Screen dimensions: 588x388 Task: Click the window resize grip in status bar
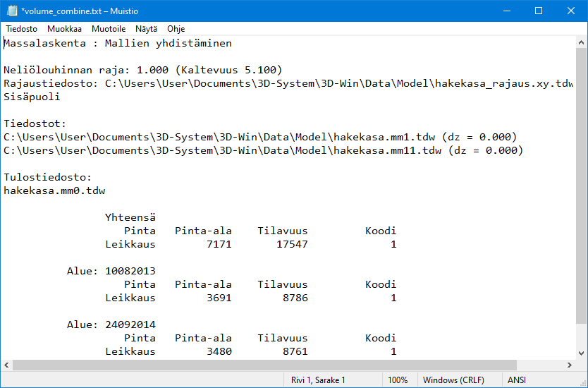582,382
